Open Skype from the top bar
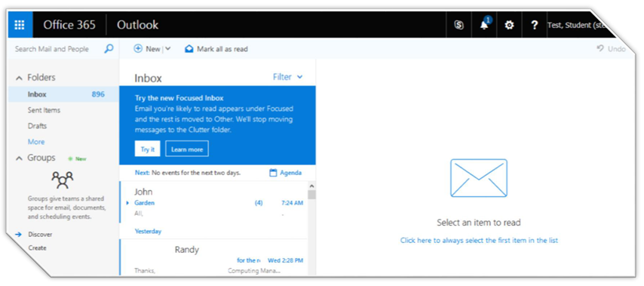The height and width of the screenshot is (286, 644). (x=458, y=25)
